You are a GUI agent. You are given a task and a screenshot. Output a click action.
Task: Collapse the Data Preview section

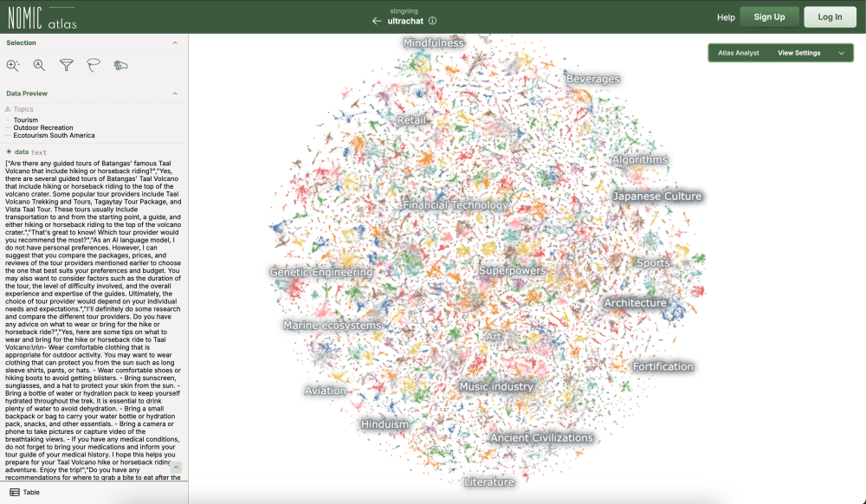(175, 94)
